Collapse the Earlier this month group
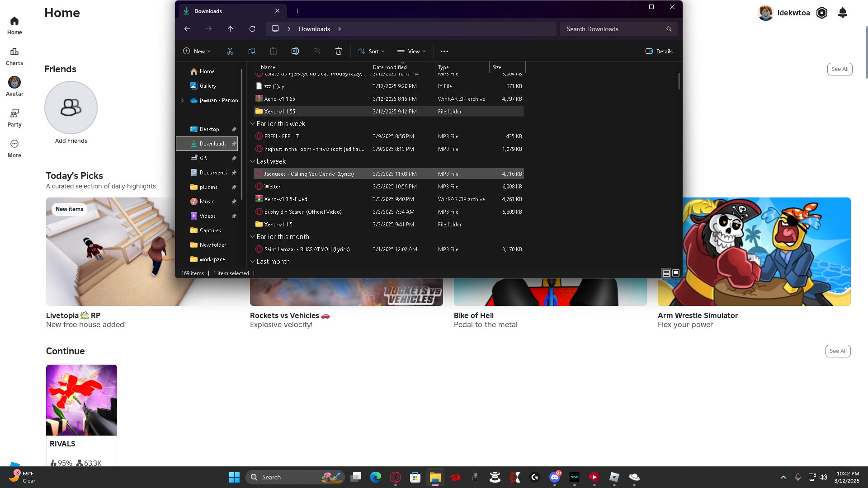868x488 pixels. click(252, 237)
